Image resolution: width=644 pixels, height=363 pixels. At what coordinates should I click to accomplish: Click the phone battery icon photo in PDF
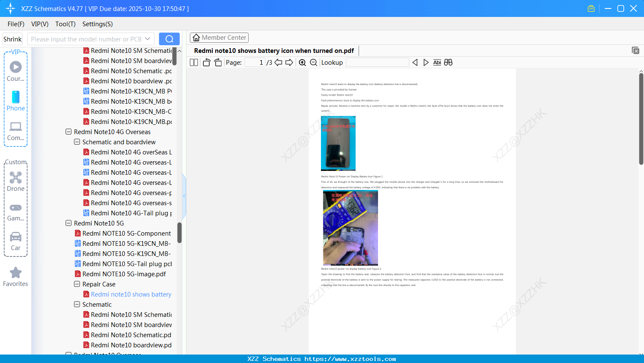(x=338, y=143)
